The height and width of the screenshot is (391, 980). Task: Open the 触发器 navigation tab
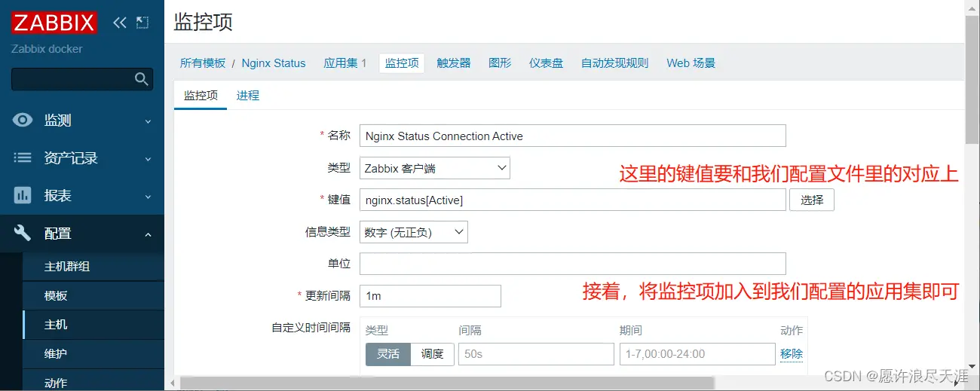(453, 63)
